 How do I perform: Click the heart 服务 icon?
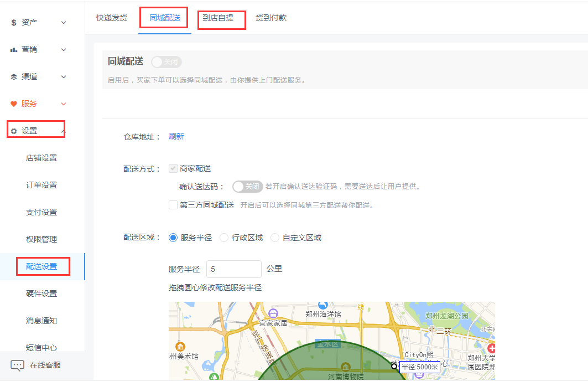click(x=14, y=104)
